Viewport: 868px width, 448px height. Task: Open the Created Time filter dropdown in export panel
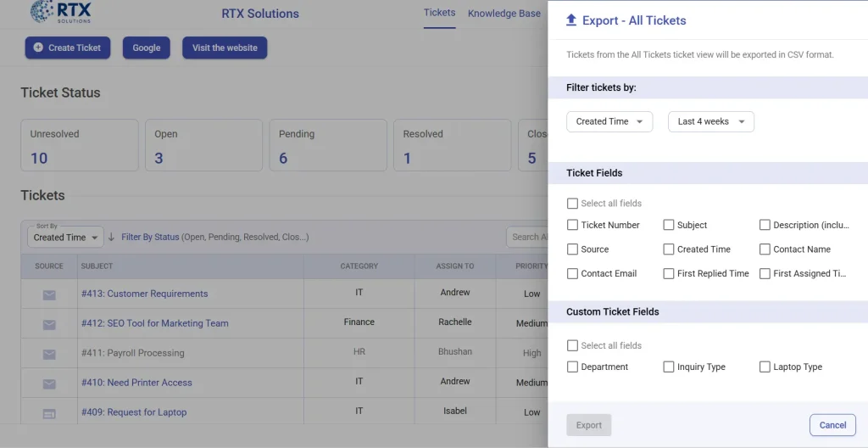[609, 121]
